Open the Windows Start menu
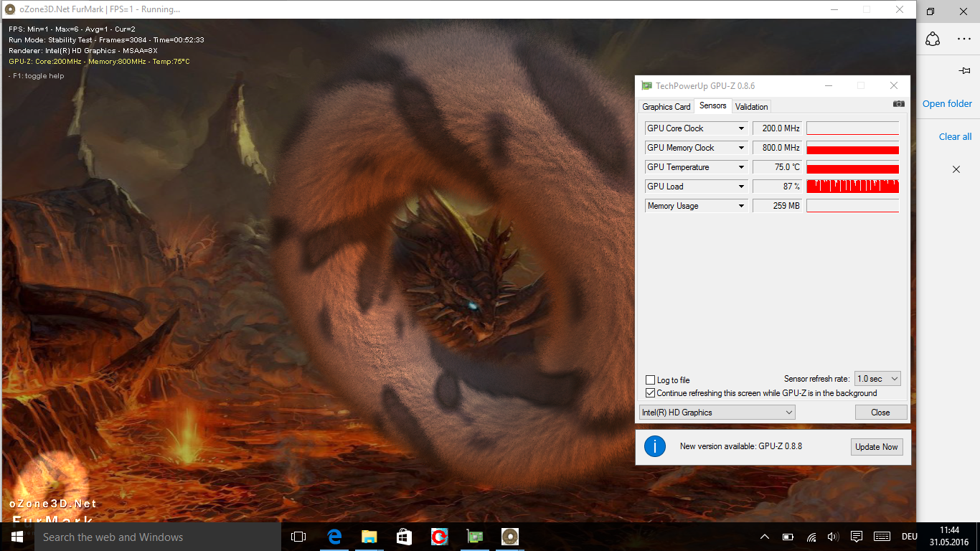Screen dimensions: 980x551 tap(17, 537)
